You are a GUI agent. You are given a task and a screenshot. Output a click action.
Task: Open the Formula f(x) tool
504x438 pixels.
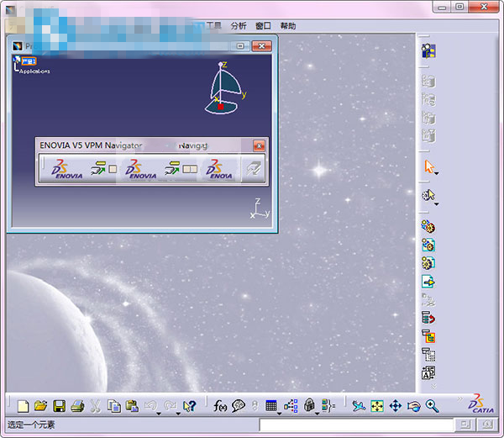(220, 406)
